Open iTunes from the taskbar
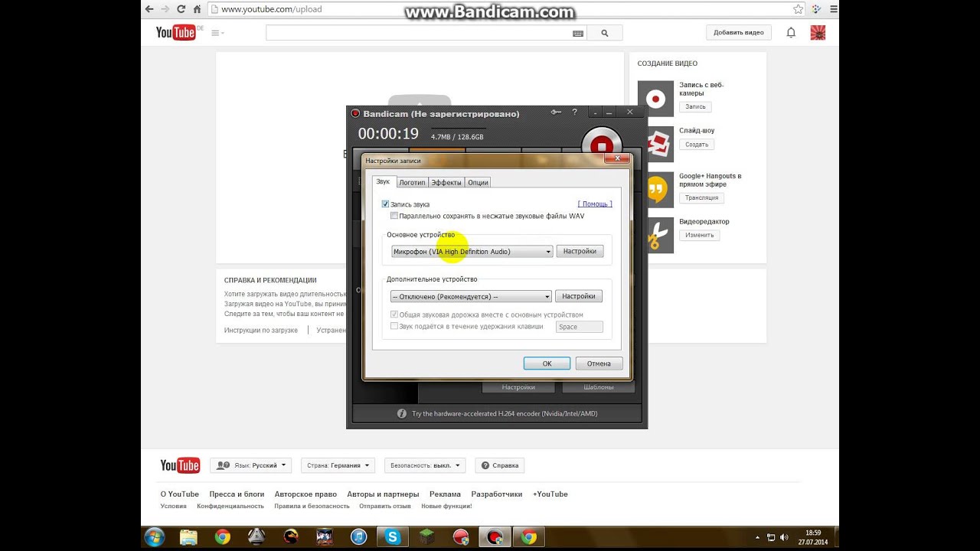 (x=358, y=537)
